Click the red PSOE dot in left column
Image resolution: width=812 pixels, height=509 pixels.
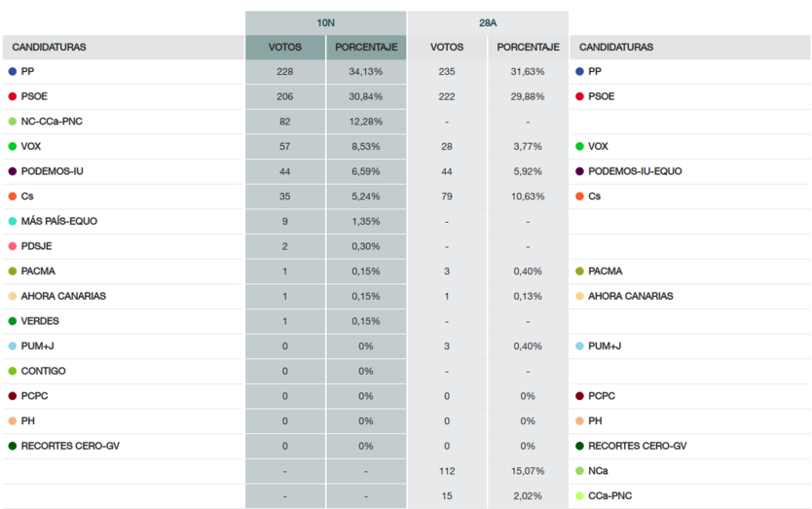tap(12, 96)
